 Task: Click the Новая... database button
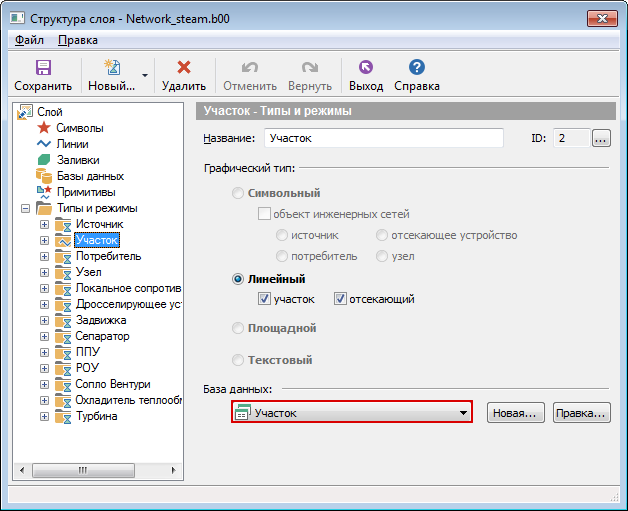click(x=516, y=413)
